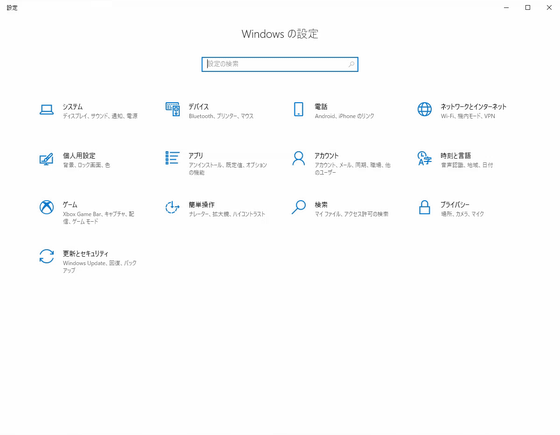Click the 簡単操作 accessibility icon

click(x=172, y=207)
